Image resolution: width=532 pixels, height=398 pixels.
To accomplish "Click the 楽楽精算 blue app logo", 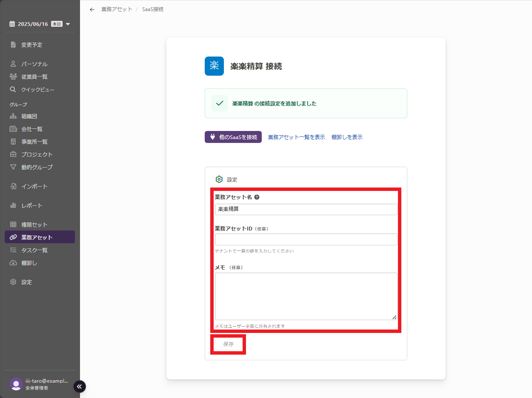I will (x=214, y=66).
